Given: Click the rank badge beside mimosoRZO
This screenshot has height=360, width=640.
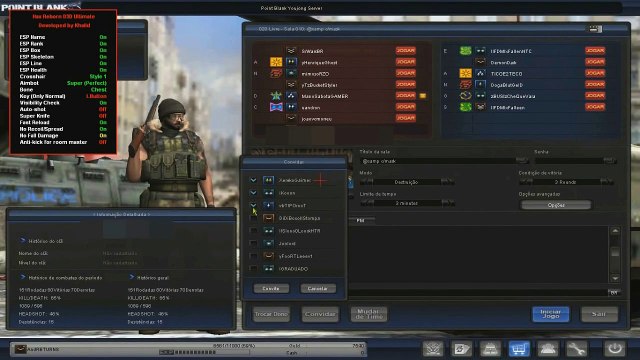Looking at the screenshot, I should click(291, 73).
